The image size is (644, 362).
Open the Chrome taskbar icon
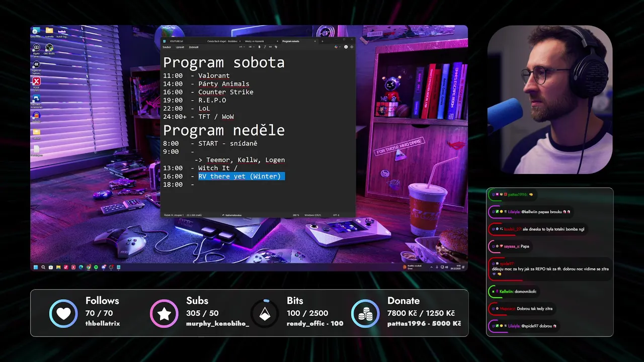[x=89, y=267]
